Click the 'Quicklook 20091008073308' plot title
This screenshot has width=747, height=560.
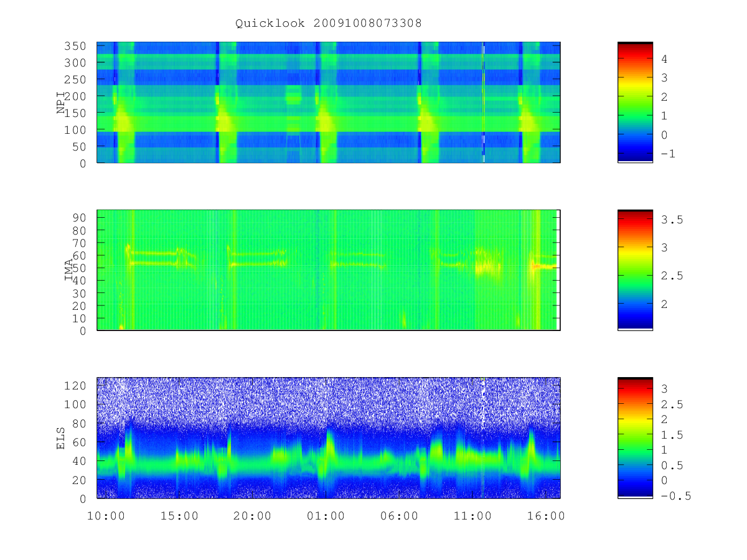pyautogui.click(x=329, y=24)
